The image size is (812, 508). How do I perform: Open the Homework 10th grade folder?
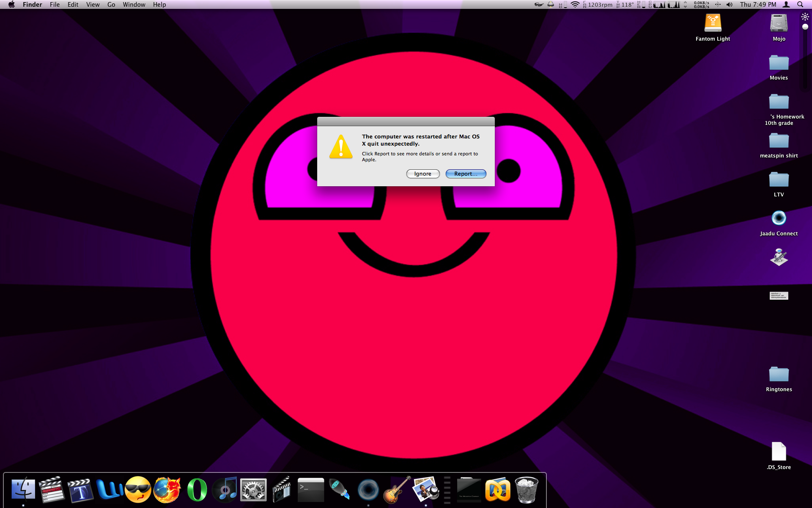779,102
